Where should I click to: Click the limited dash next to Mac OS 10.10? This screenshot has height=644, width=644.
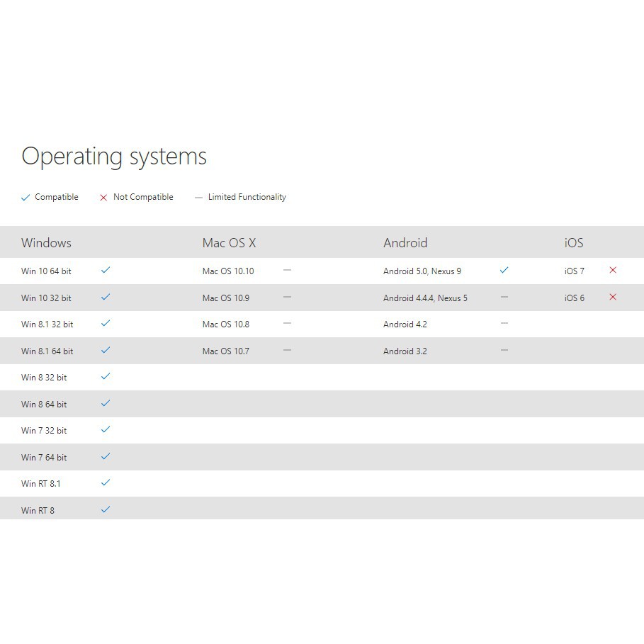(287, 270)
